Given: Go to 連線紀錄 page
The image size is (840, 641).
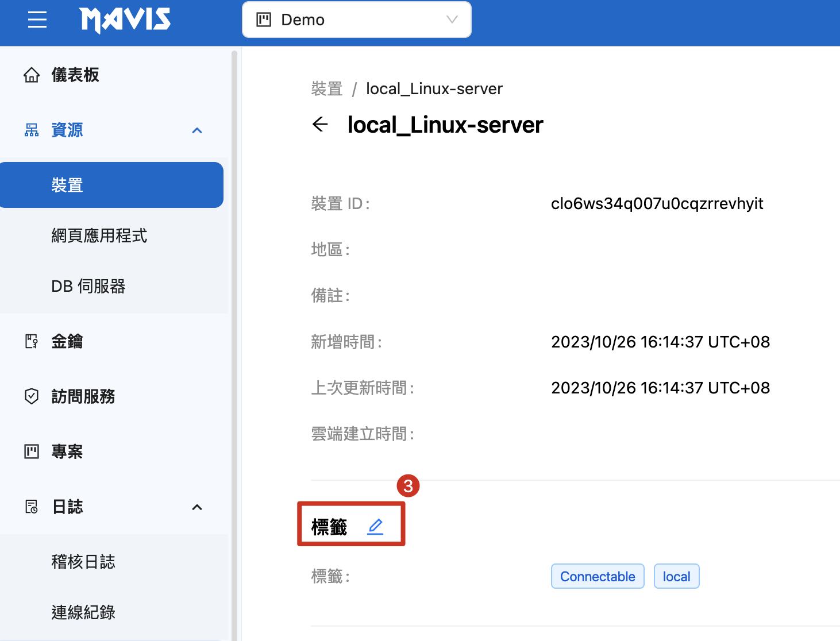Looking at the screenshot, I should 83,612.
